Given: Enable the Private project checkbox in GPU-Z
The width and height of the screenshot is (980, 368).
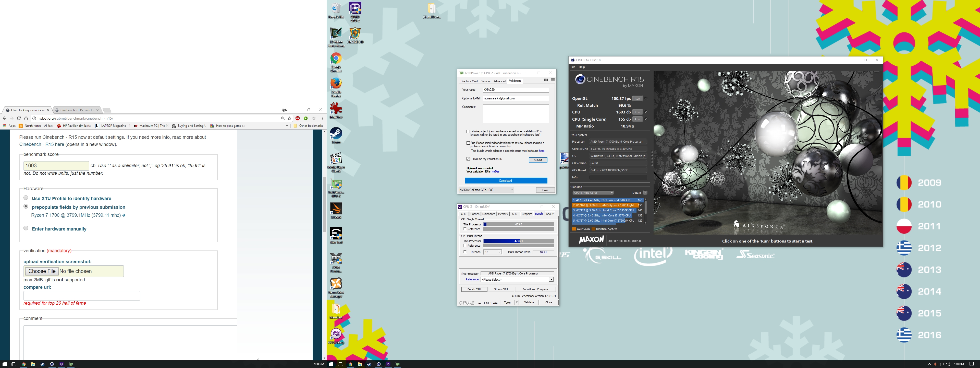Looking at the screenshot, I should pos(468,131).
